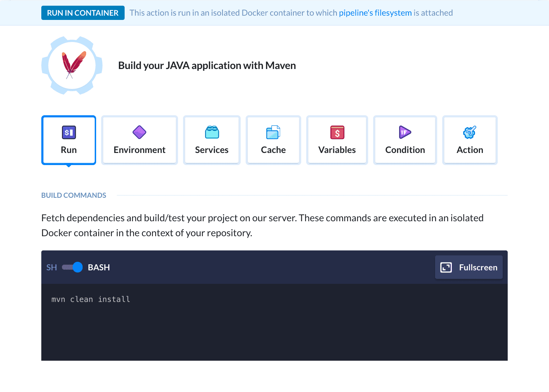Toggle the SH/BASH shell switch
Screen dimensions: 549x392
[x=72, y=267]
